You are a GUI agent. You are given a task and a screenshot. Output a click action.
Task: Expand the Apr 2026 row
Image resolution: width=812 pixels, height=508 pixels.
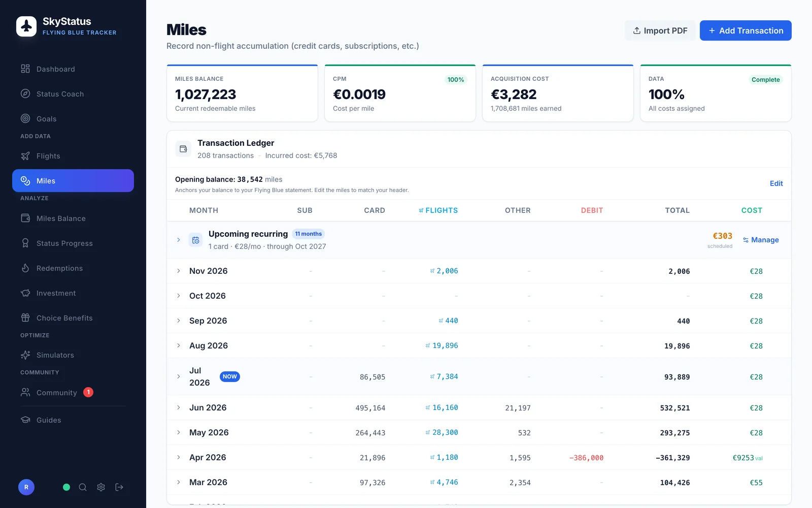coord(179,457)
